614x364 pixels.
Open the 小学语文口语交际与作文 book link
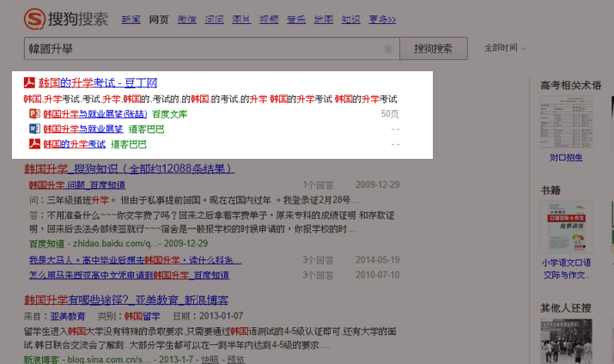[566, 269]
